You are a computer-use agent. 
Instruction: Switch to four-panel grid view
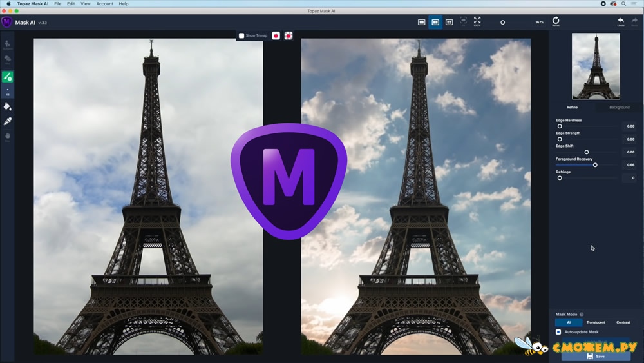tap(450, 22)
